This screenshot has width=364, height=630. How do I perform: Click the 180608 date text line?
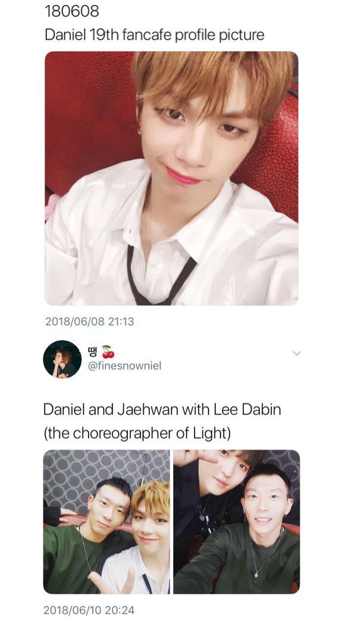pos(72,11)
